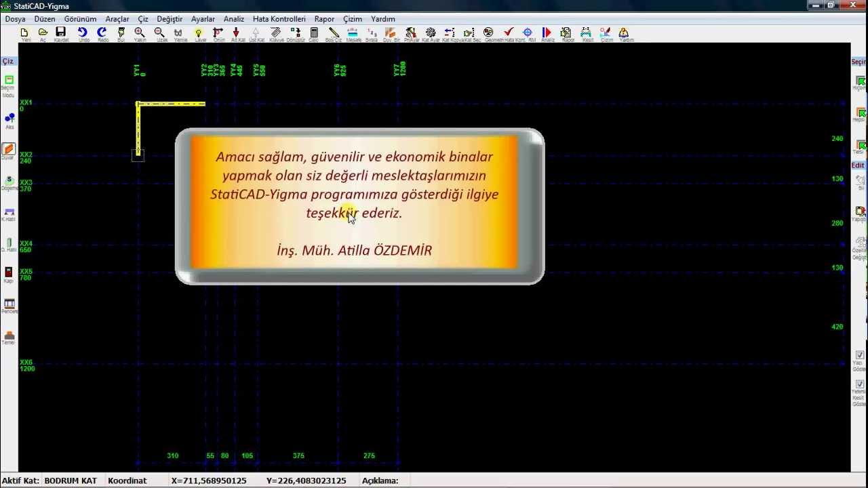Click the Hepsi select-all icon on right panel
868x488 pixels.
pos(861,115)
